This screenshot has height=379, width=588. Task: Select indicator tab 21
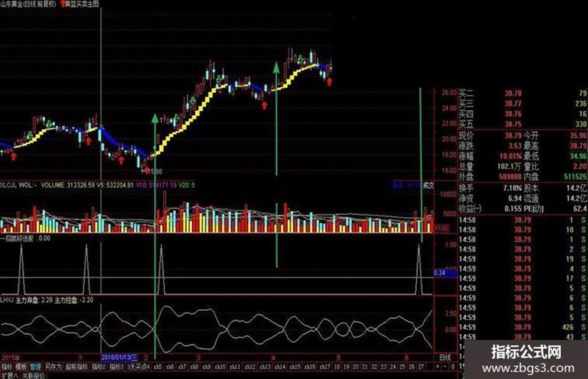[x=365, y=367]
